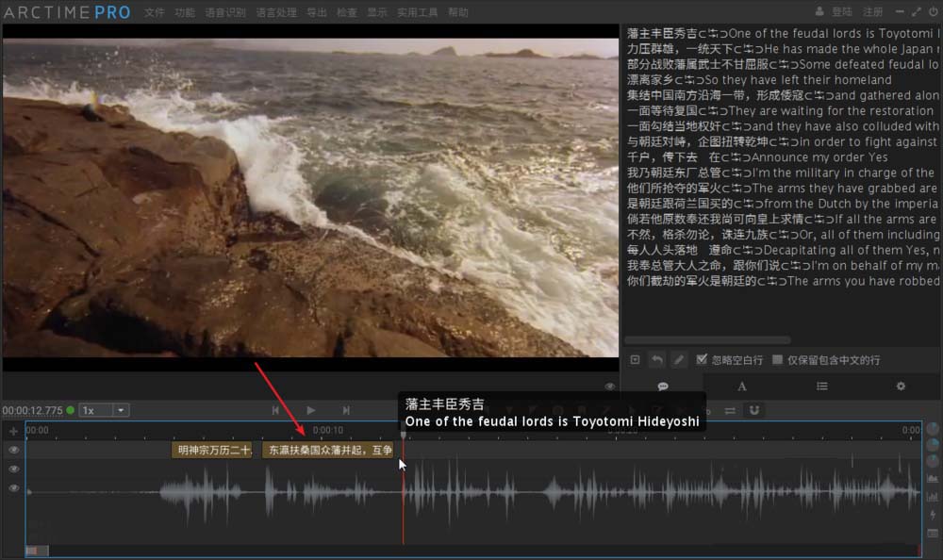Jump to previous with skip-back button
Image resolution: width=943 pixels, height=560 pixels.
point(275,410)
